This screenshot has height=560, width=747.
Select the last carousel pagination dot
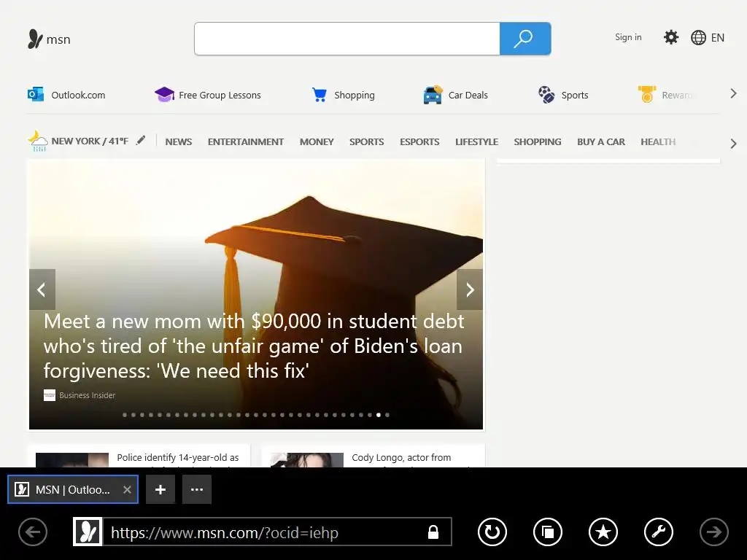(387, 415)
